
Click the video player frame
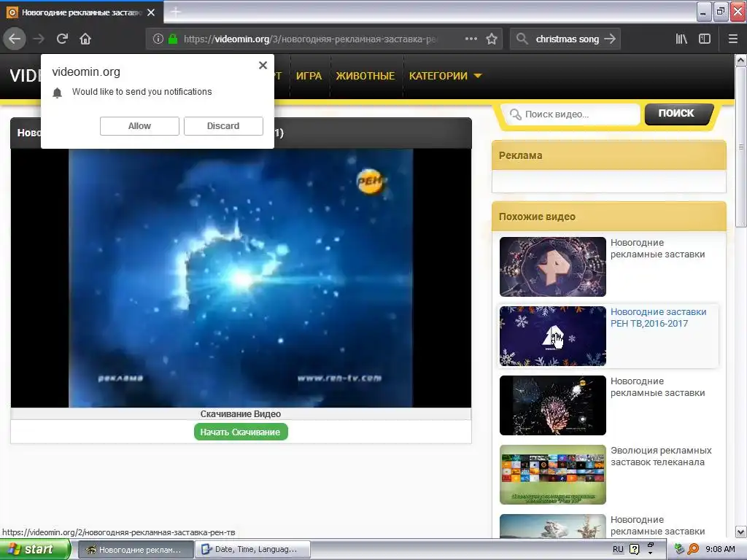241,278
